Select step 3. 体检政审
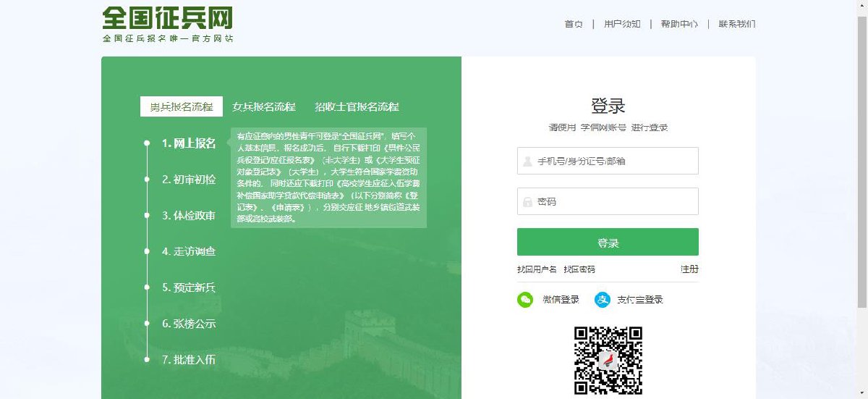 click(x=188, y=215)
